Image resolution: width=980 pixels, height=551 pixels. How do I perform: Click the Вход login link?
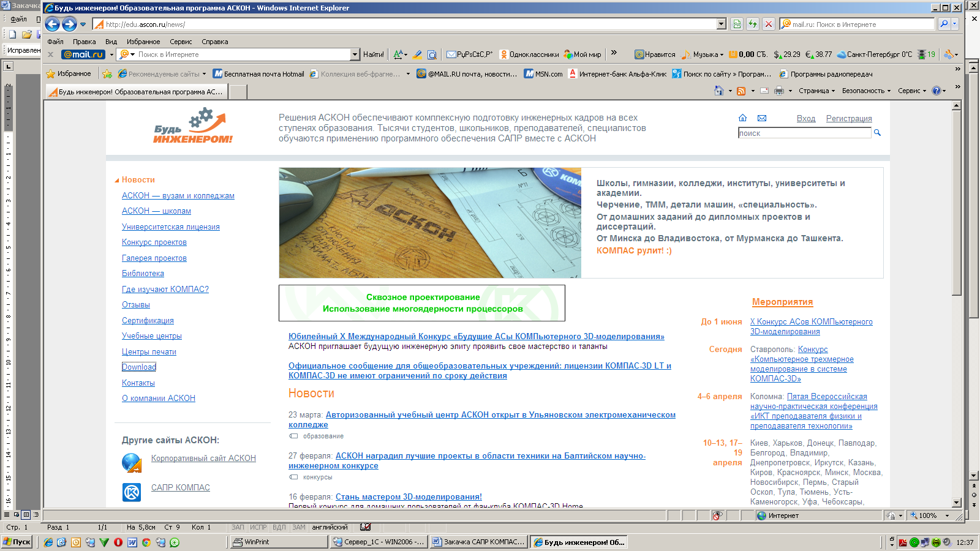click(x=806, y=118)
